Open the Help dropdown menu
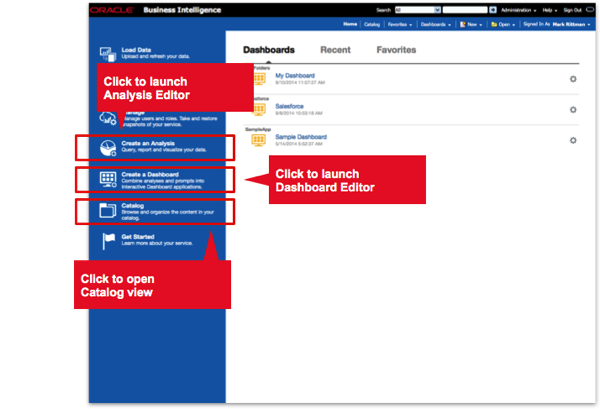The width and height of the screenshot is (600, 409). tap(549, 10)
